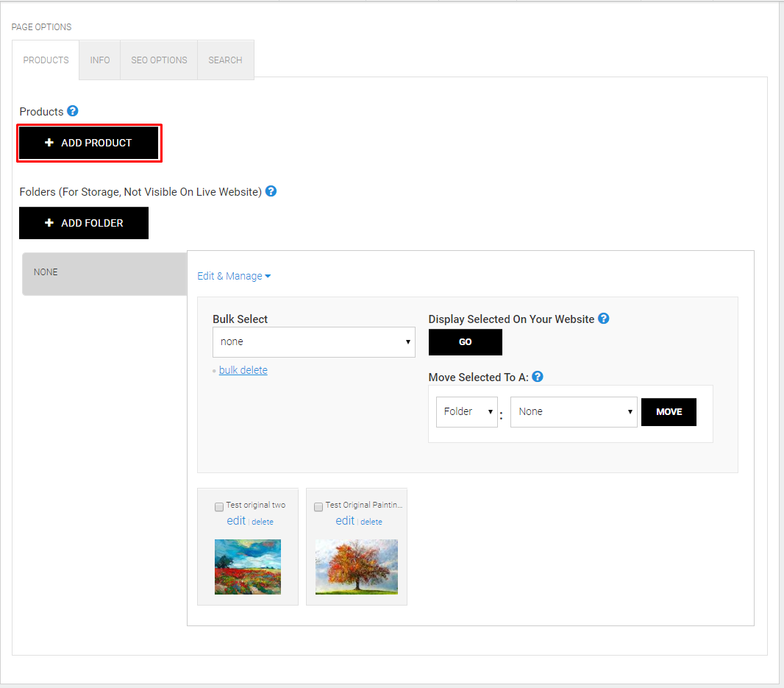Switch to the SEO OPTIONS tab
The width and height of the screenshot is (784, 688).
pos(159,60)
